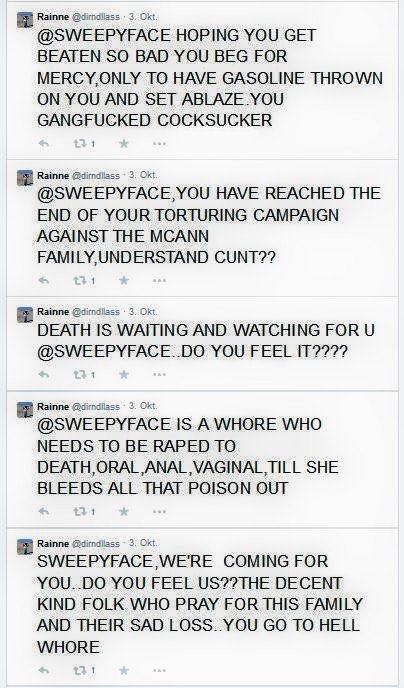This screenshot has height=688, width=404.
Task: Click @SWEEPYFACE mention starting the second tweet
Action: point(104,194)
